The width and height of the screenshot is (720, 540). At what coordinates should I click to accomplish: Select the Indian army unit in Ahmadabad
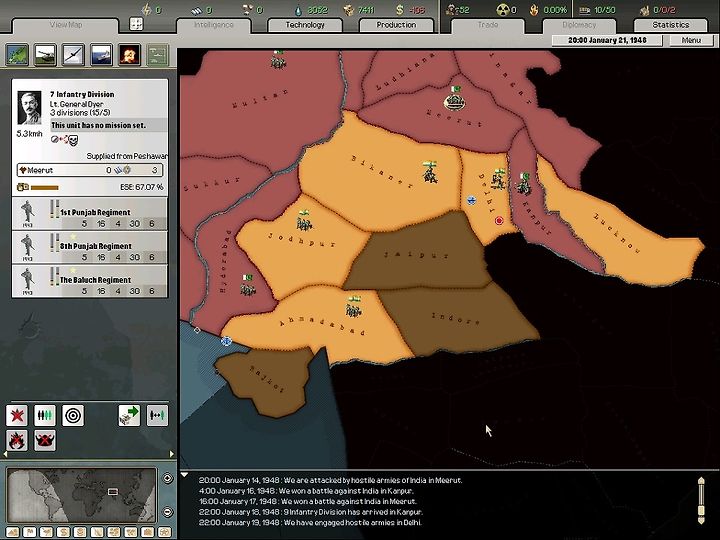353,307
